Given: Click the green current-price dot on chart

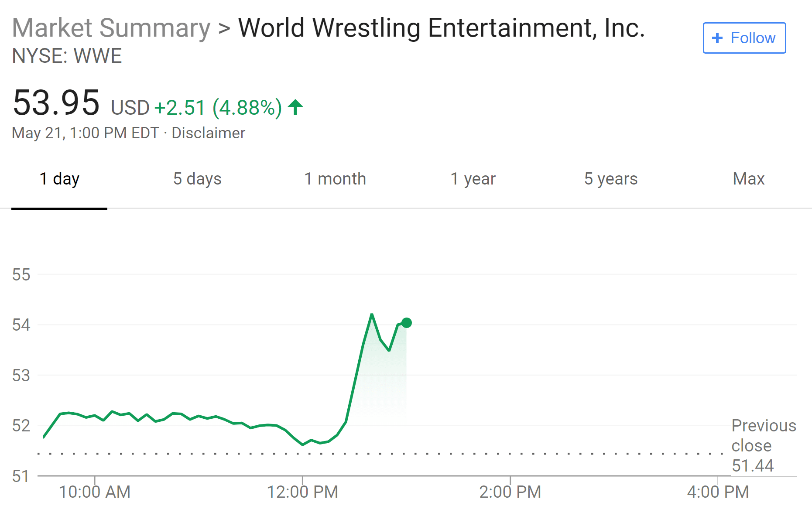Looking at the screenshot, I should pyautogui.click(x=406, y=323).
